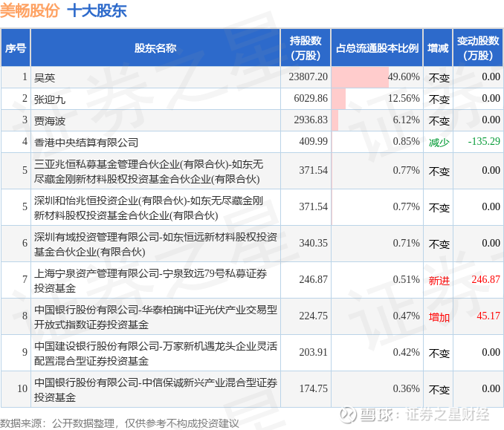The width and height of the screenshot is (504, 430).
Task: Click the red 246.87 change value
Action: (485, 279)
